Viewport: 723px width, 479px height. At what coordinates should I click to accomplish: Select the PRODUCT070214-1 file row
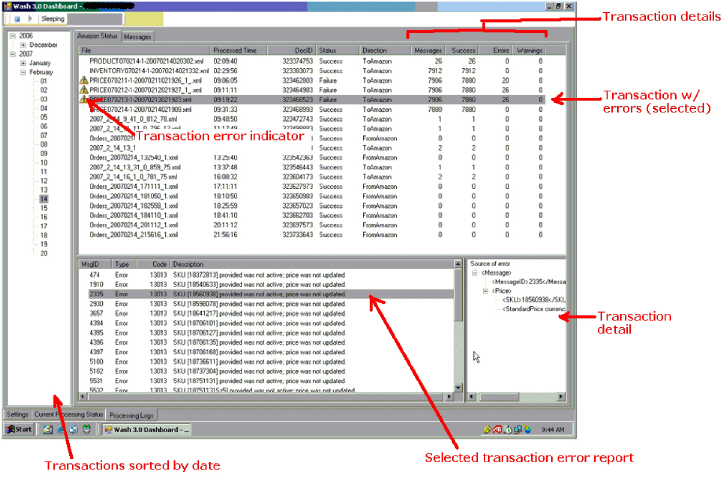pyautogui.click(x=312, y=61)
